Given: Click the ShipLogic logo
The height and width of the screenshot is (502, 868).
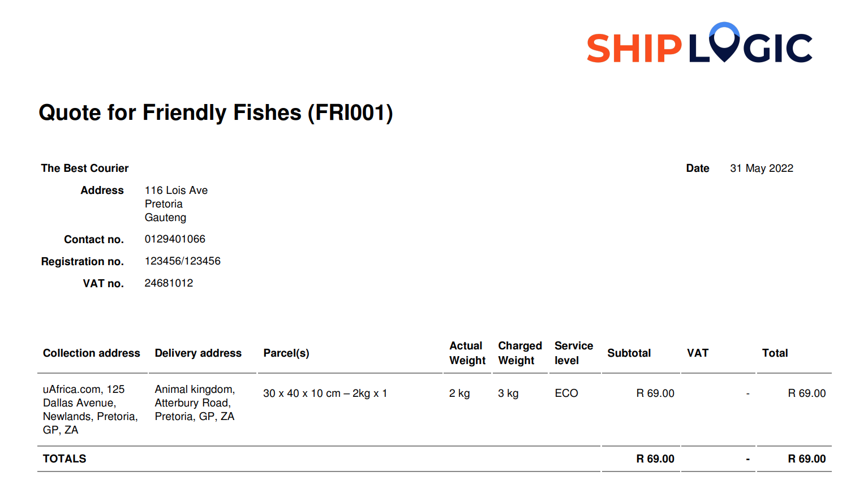Looking at the screenshot, I should coord(699,43).
